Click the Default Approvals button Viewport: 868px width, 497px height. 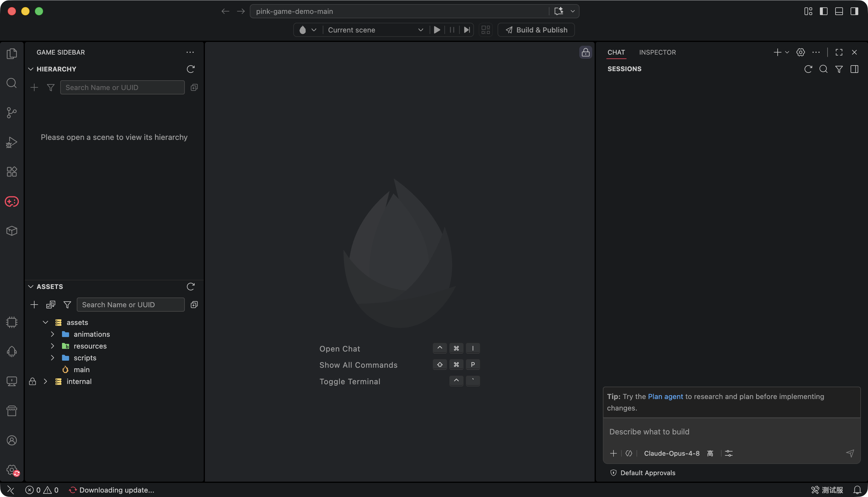pyautogui.click(x=643, y=473)
